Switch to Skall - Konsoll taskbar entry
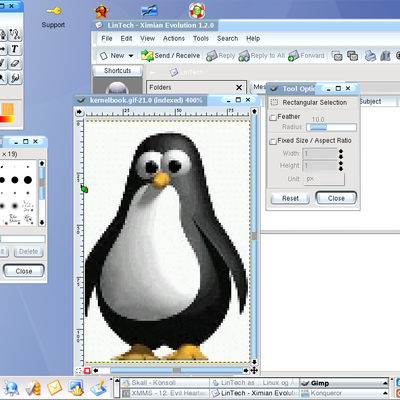Screen dimensions: 400x400 (x=165, y=383)
